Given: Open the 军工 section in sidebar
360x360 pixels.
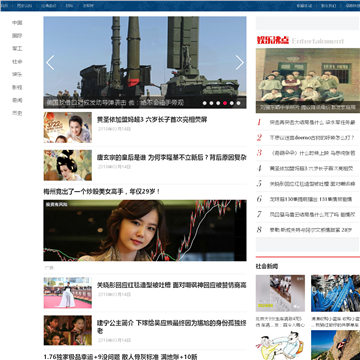Looking at the screenshot, I should pyautogui.click(x=17, y=49).
